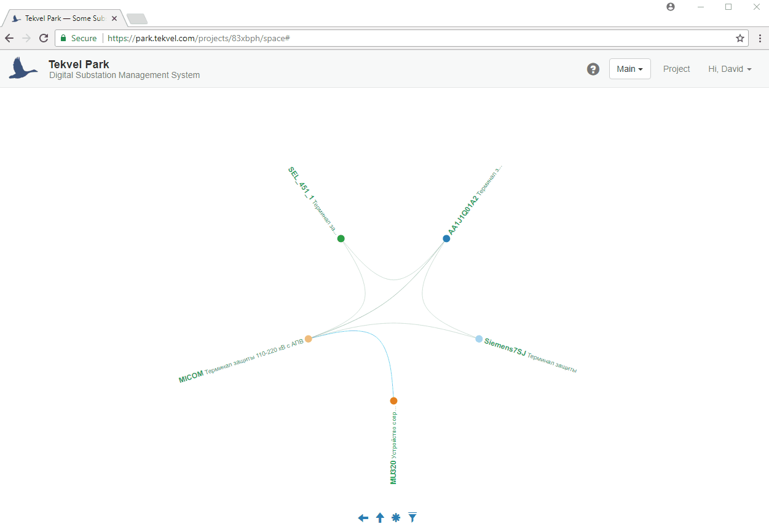769x532 pixels.
Task: Open the Hi, David user menu
Action: [730, 69]
